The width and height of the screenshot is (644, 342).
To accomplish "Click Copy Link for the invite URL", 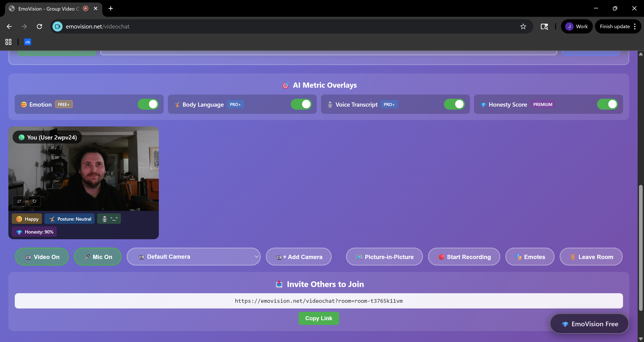I will pos(318,318).
